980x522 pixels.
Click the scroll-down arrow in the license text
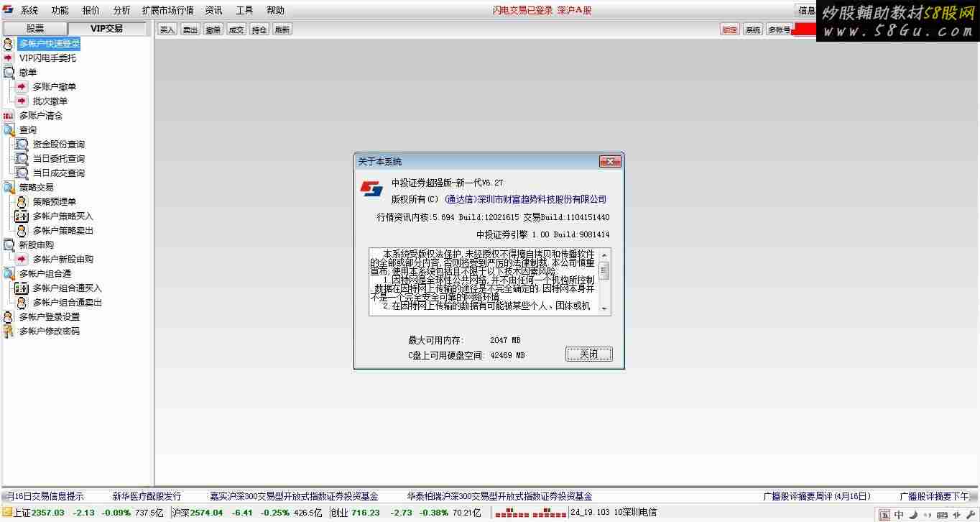tap(604, 308)
